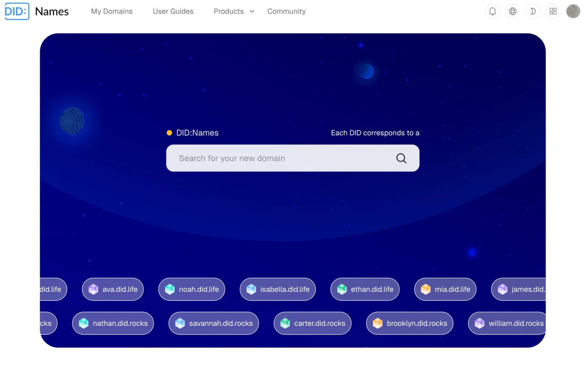Click the ava.did.life cube icon
Image resolution: width=588 pixels, height=366 pixels.
tap(93, 289)
